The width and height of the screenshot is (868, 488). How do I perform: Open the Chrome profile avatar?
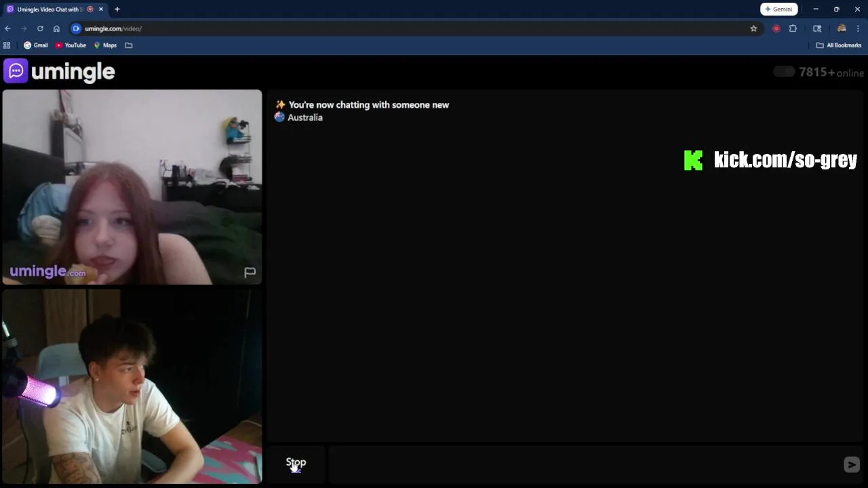[x=842, y=28]
